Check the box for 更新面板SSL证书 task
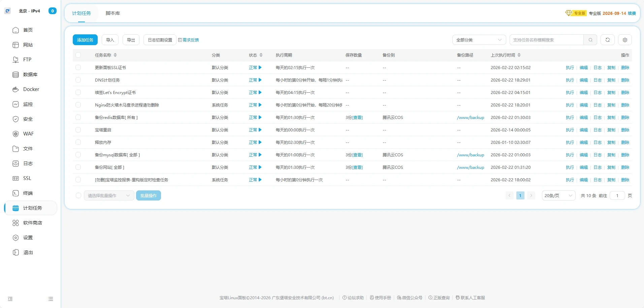This screenshot has height=308, width=644. 78,67
